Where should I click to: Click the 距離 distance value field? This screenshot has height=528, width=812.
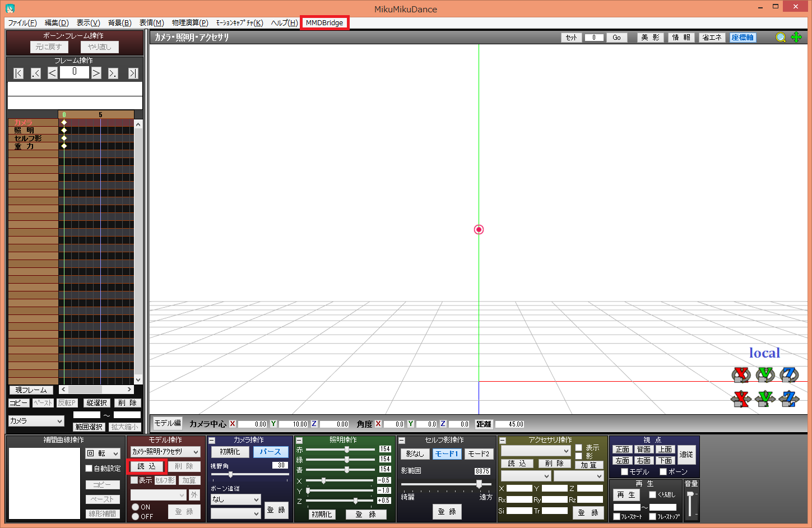[x=510, y=424]
